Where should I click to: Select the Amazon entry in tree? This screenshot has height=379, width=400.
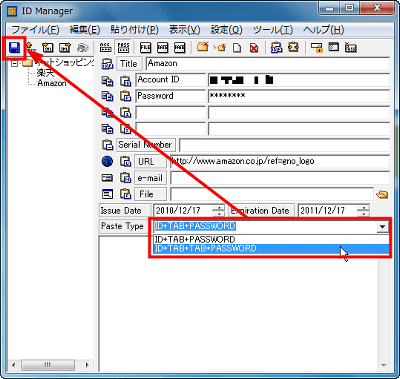(x=52, y=83)
